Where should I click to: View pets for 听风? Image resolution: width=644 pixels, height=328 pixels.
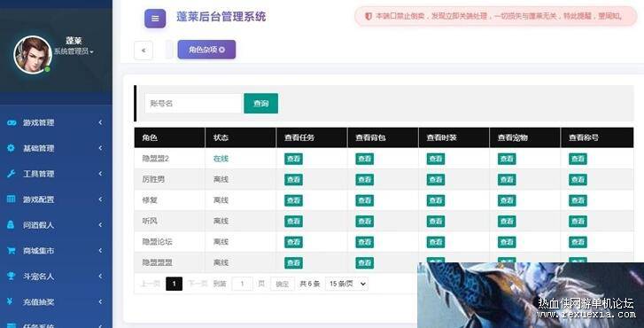coord(507,221)
